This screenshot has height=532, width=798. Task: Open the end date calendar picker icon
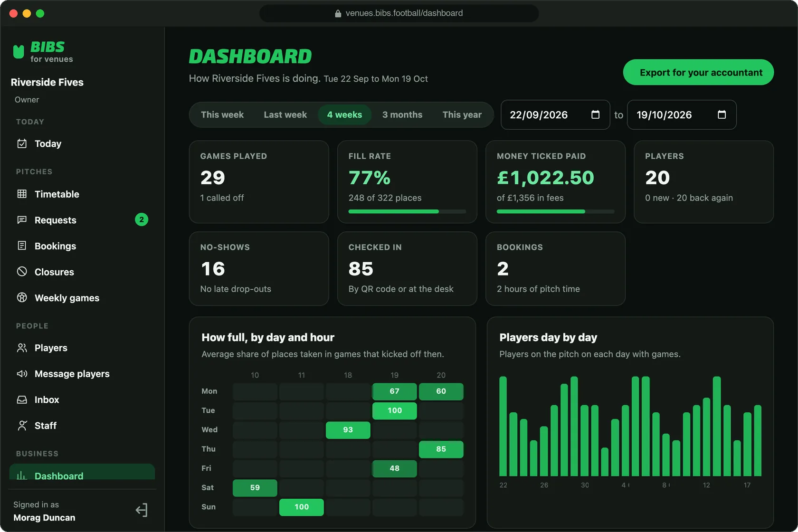pyautogui.click(x=722, y=114)
